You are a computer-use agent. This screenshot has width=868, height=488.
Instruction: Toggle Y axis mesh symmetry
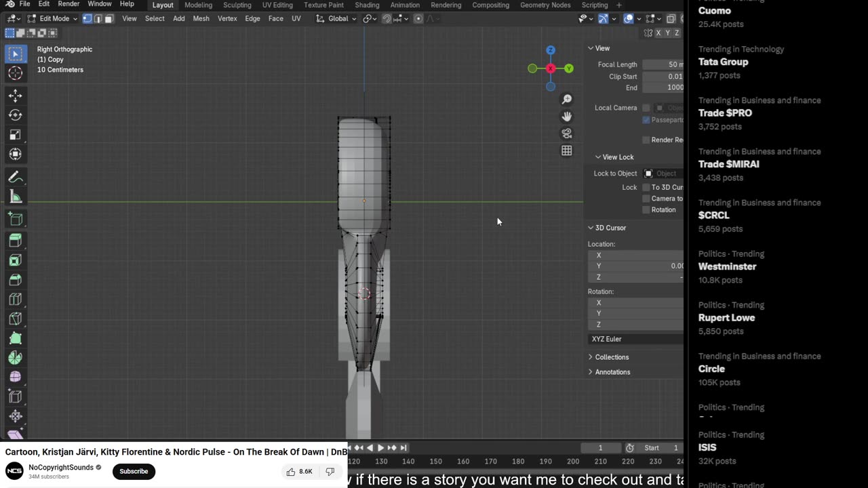667,33
